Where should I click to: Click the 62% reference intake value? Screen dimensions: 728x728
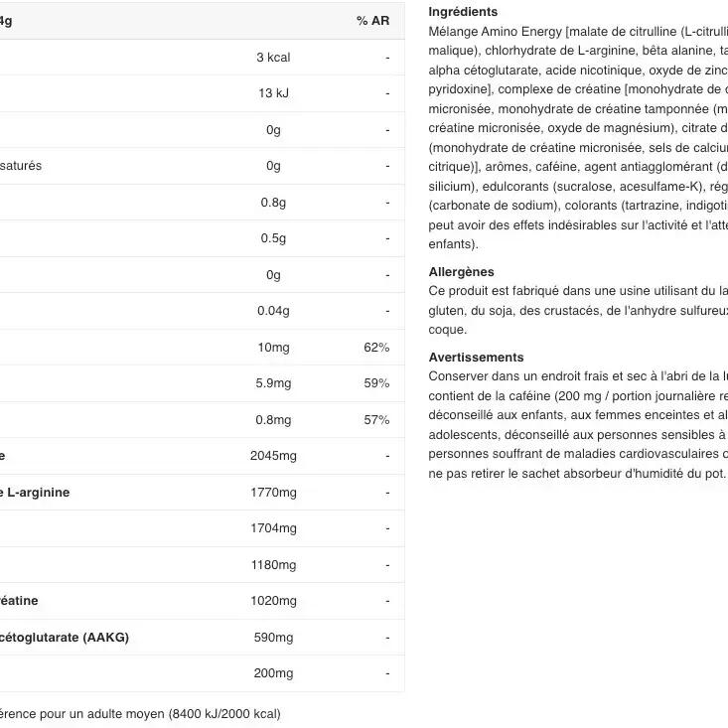tap(376, 348)
